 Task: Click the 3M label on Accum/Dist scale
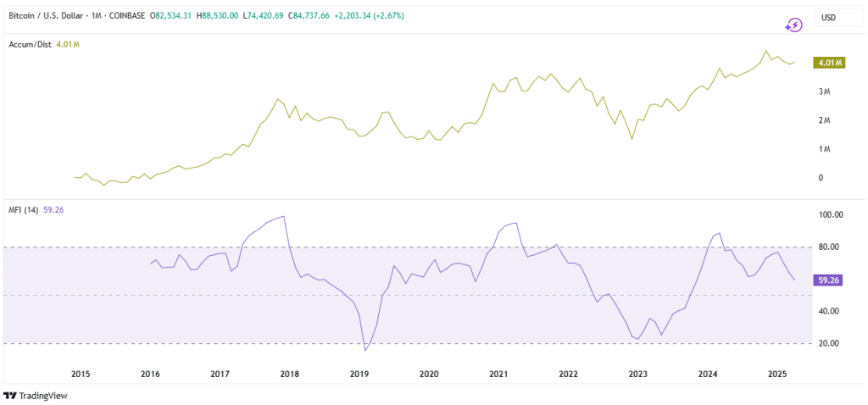point(826,92)
